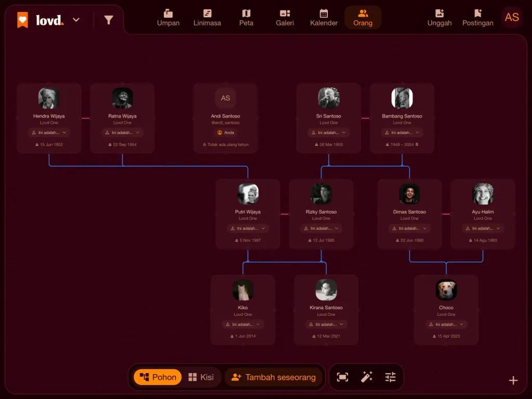This screenshot has width=532, height=399.
Task: Click Choco's dog photo
Action: (446, 290)
